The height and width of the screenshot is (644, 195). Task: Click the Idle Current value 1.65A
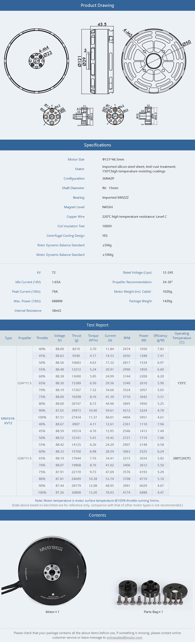pos(56,282)
